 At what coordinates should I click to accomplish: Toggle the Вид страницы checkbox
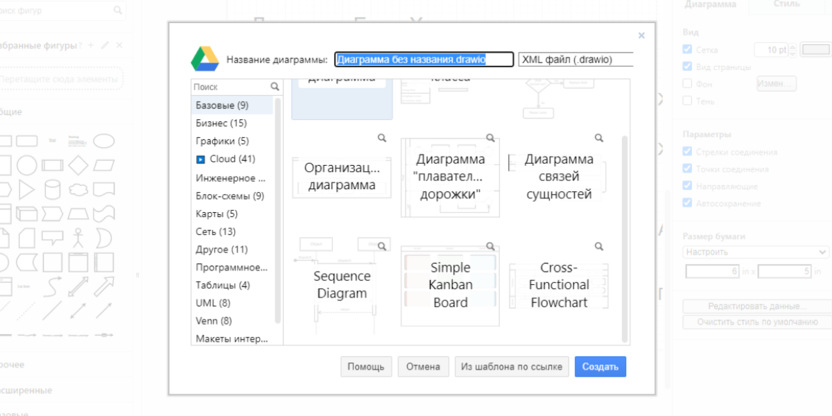click(687, 66)
